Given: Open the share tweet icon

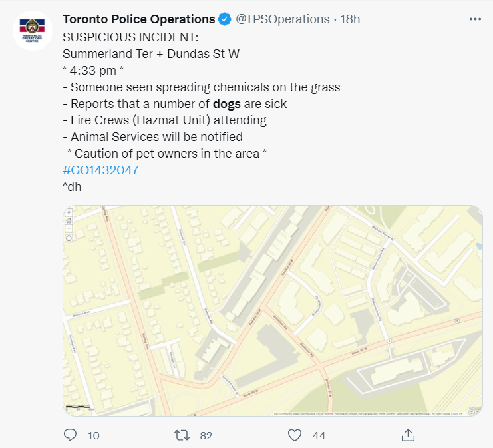Looking at the screenshot, I should point(409,435).
